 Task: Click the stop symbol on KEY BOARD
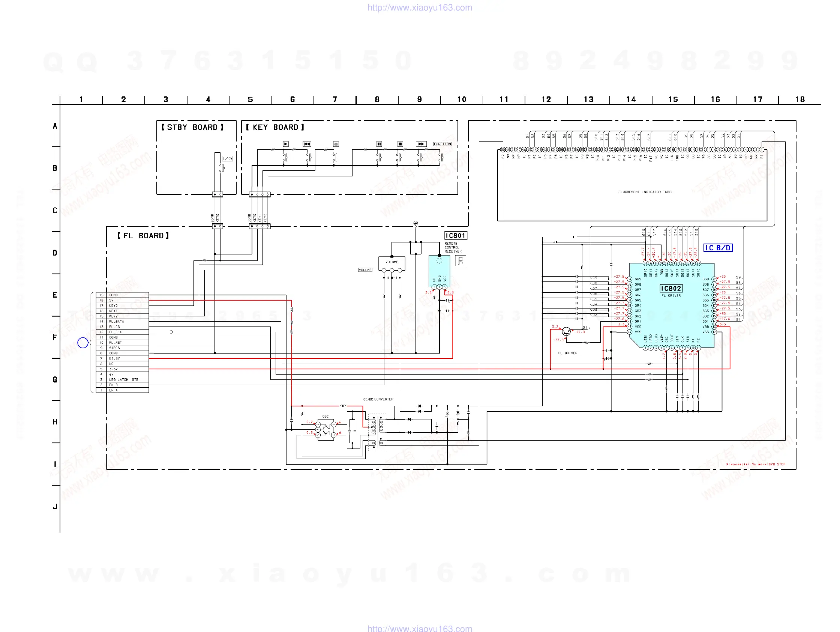(x=400, y=144)
